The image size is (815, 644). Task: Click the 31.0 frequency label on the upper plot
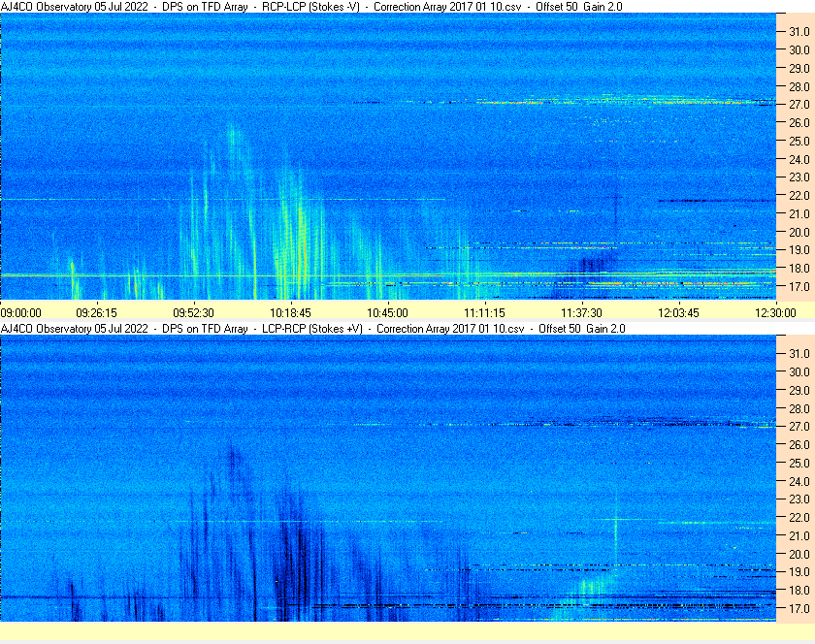(x=799, y=32)
